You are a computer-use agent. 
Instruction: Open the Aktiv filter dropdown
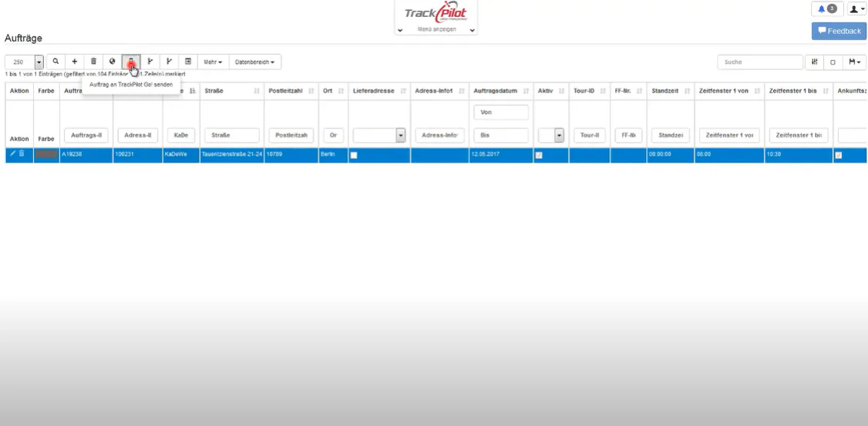[x=551, y=135]
